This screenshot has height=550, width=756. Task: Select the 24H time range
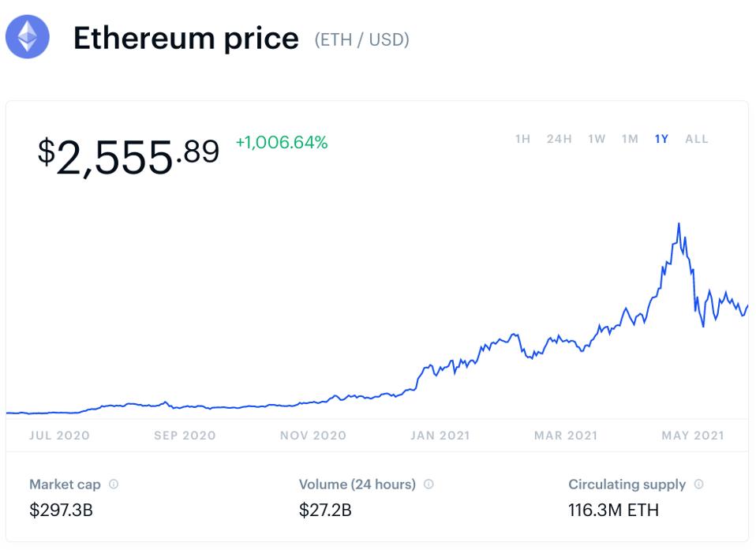558,138
